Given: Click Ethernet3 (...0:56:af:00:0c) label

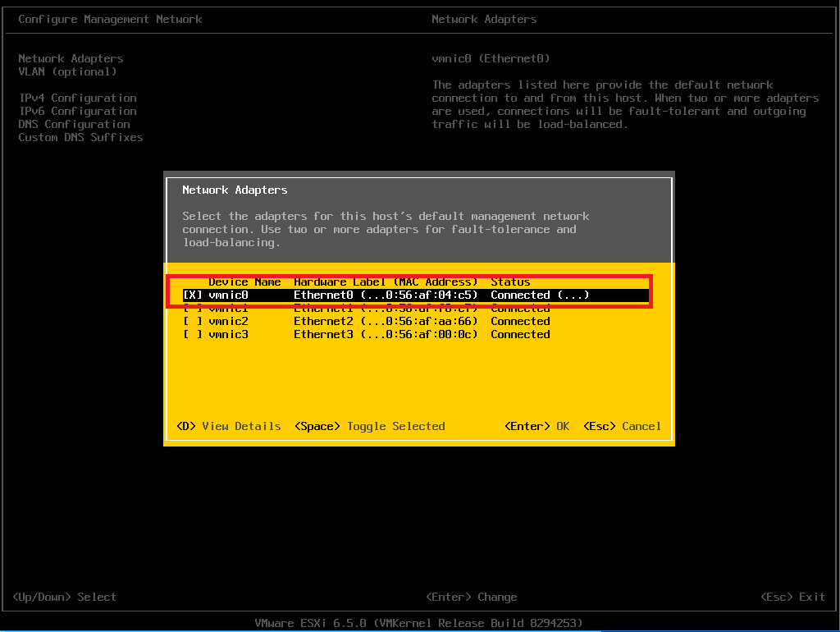Looking at the screenshot, I should point(386,335).
